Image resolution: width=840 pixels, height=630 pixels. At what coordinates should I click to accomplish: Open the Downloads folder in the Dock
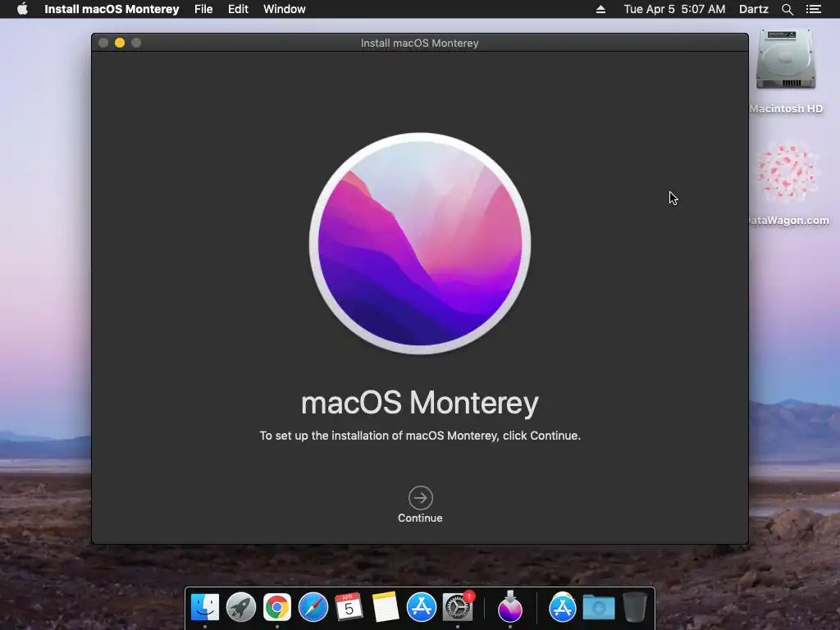(598, 608)
